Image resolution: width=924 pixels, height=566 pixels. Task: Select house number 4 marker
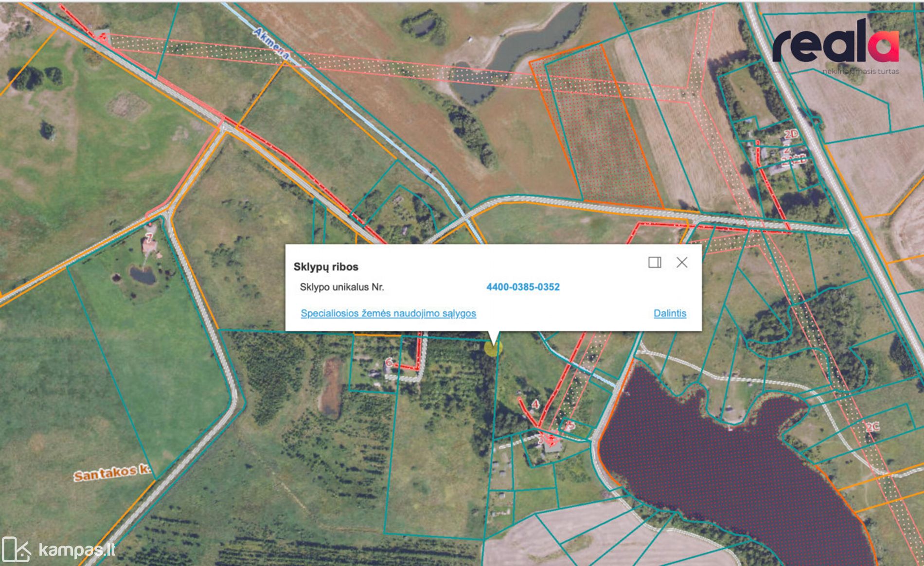click(x=535, y=405)
